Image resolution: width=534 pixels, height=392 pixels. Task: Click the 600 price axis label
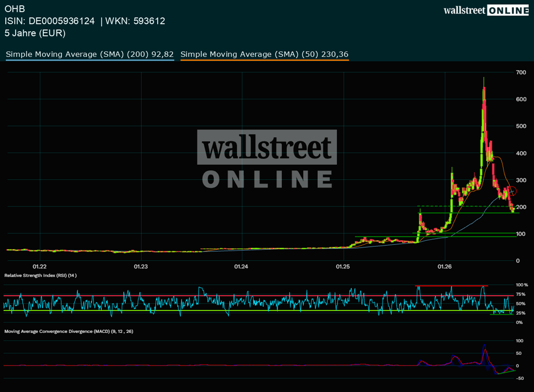(521, 99)
